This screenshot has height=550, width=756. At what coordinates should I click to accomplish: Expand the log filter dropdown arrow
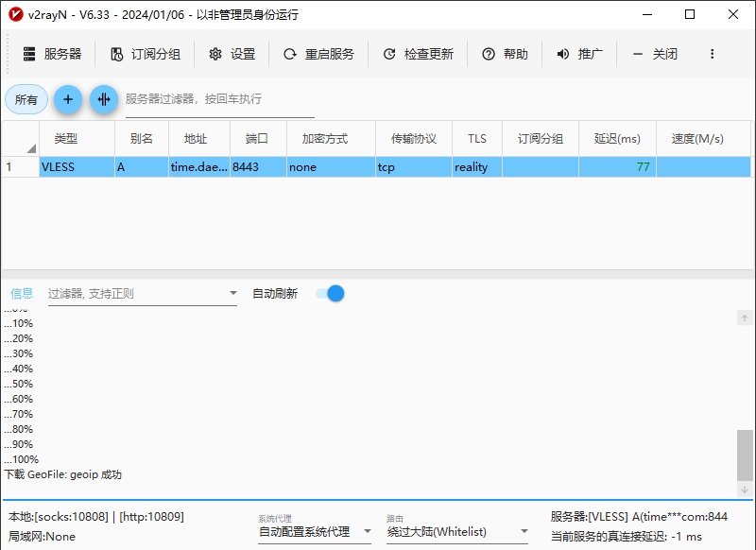pos(233,294)
